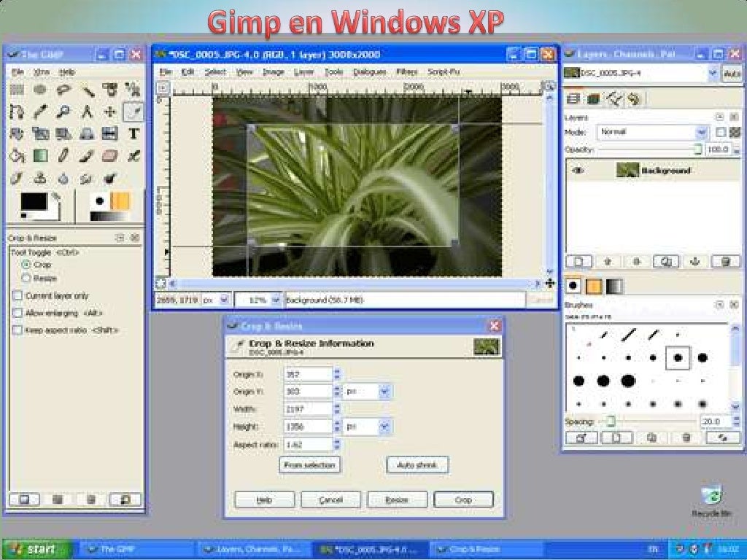The width and height of the screenshot is (747, 560).
Task: Select the Crop radio button
Action: [x=26, y=264]
